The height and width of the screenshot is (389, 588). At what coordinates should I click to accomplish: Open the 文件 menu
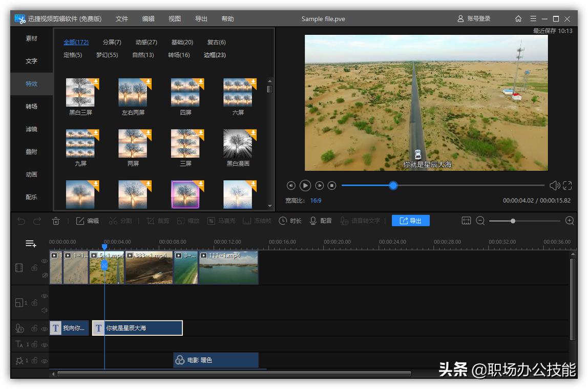pyautogui.click(x=122, y=18)
